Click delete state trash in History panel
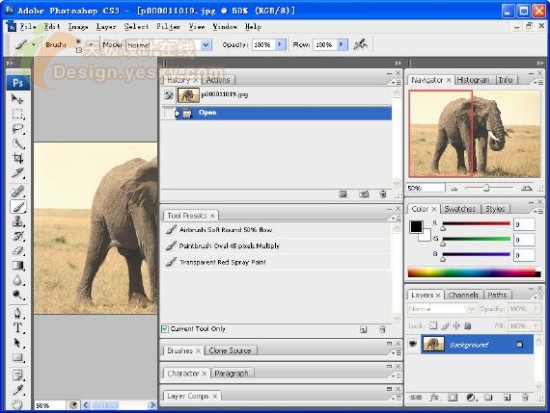Screen dimensions: 550x413 coord(383,194)
